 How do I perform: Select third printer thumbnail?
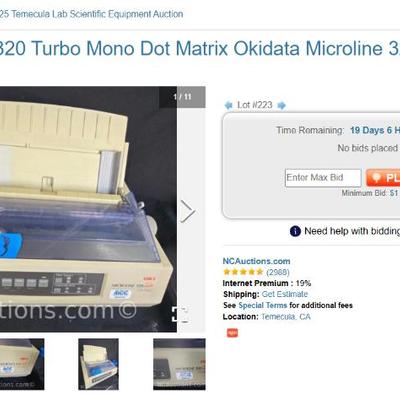click(179, 364)
